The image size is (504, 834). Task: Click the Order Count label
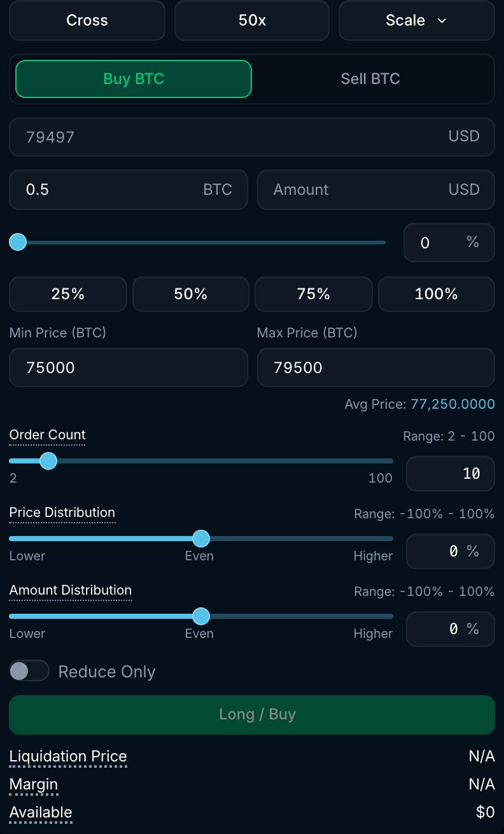(x=48, y=435)
